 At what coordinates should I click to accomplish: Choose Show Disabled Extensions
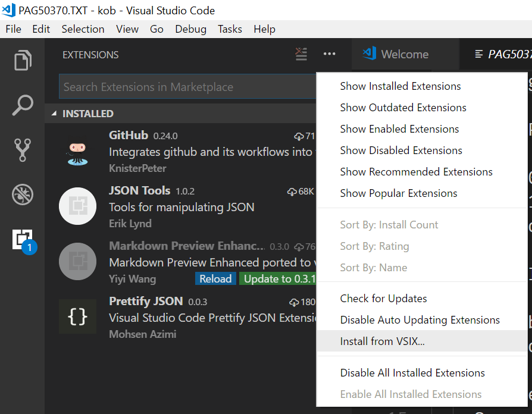pyautogui.click(x=422, y=150)
